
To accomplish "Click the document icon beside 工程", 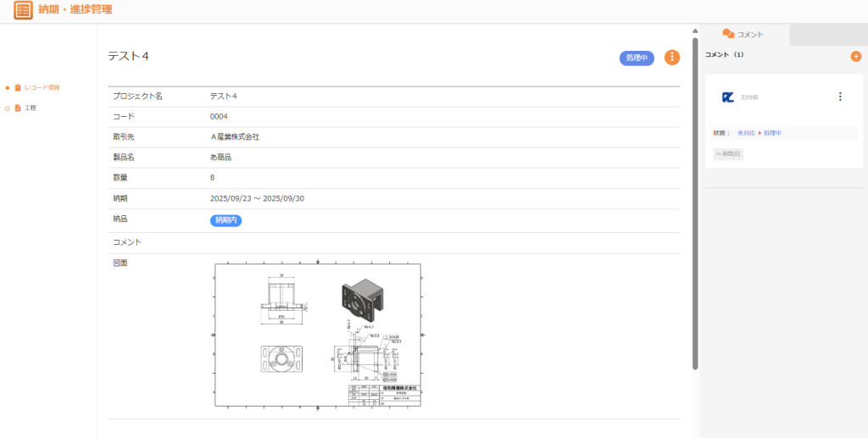I will click(18, 108).
